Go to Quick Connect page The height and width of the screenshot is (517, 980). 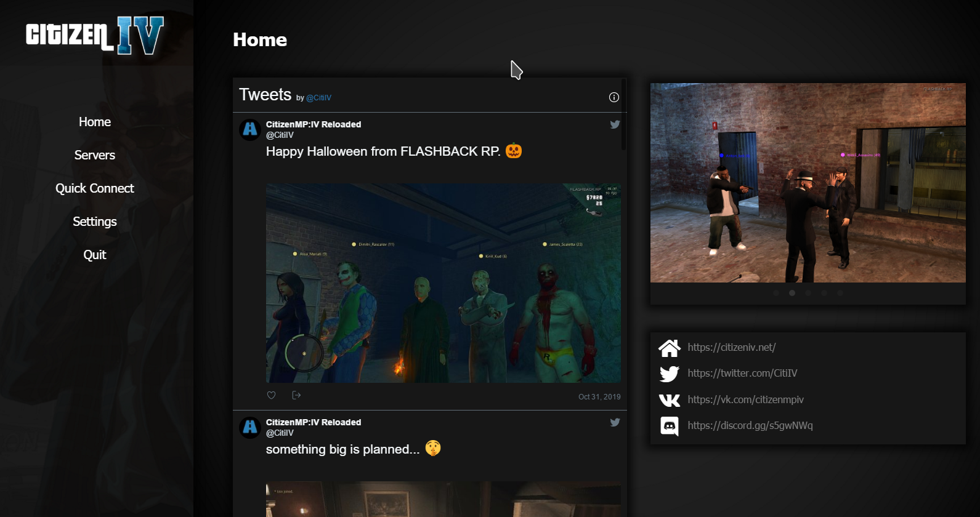click(x=95, y=188)
